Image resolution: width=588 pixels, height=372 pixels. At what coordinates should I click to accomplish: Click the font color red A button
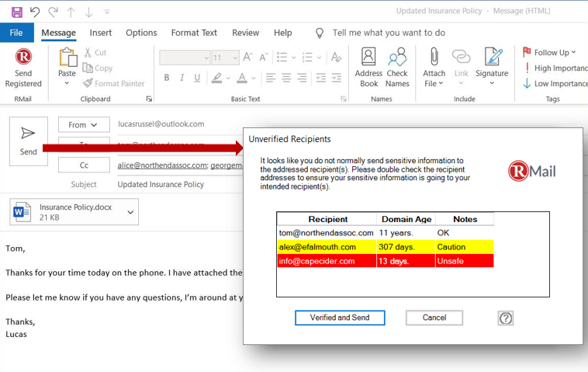(243, 78)
